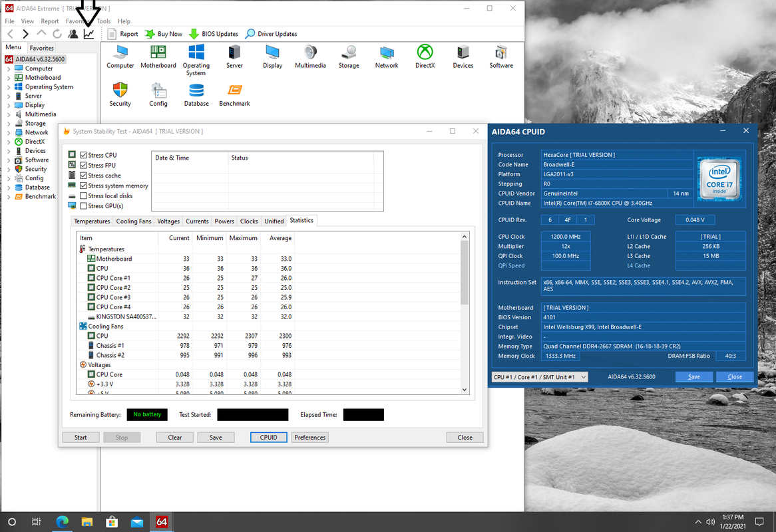Click the CPUID button
This screenshot has width=776, height=532.
click(269, 438)
